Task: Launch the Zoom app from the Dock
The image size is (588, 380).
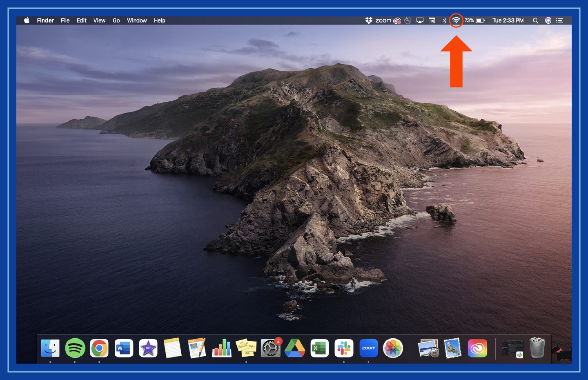Action: pyautogui.click(x=368, y=348)
